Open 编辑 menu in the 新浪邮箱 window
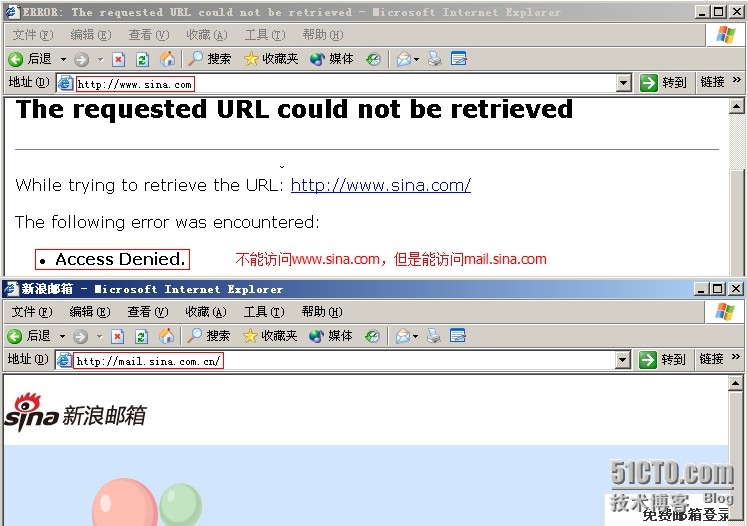The width and height of the screenshot is (748, 526). (90, 312)
